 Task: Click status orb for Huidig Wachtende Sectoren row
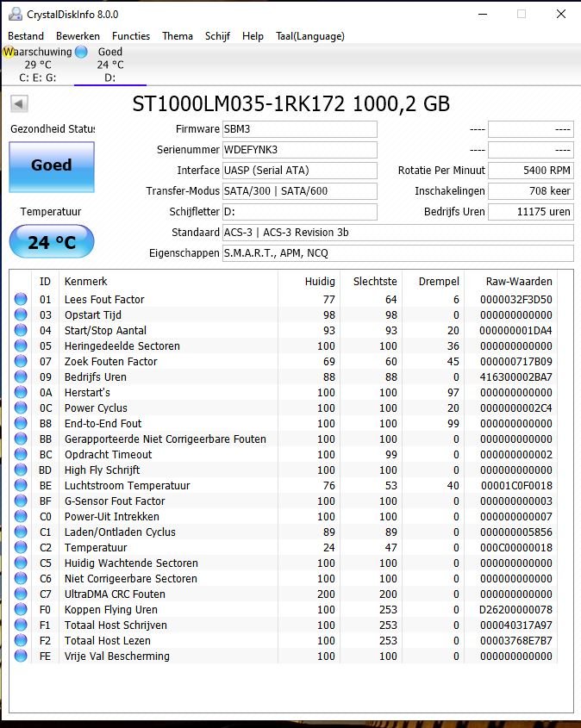point(21,563)
